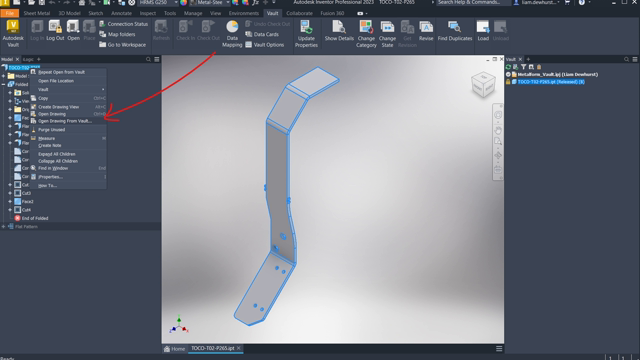The height and width of the screenshot is (360, 640).
Task: Select Measure in the context menu
Action: (x=68, y=138)
